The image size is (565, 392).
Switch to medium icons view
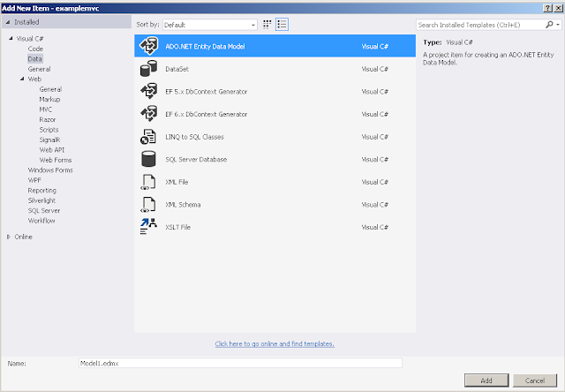(x=267, y=25)
